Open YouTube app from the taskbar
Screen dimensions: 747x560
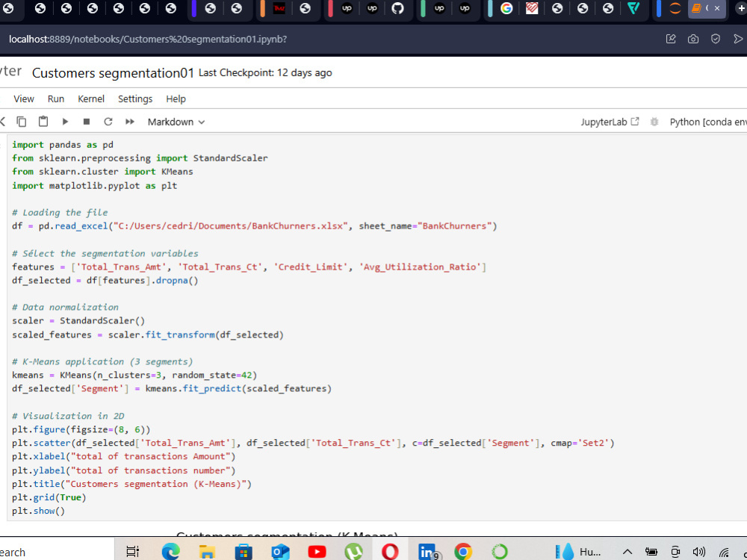[x=317, y=552]
